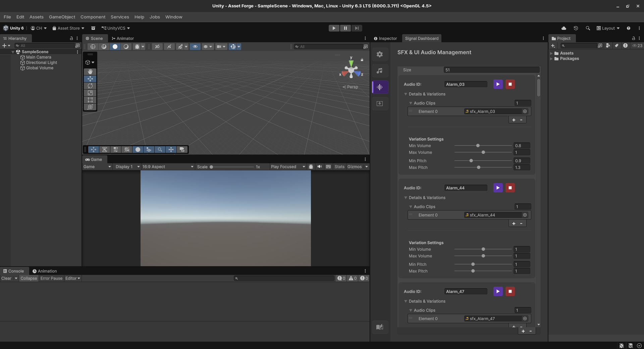Toggle the Stats overlay in Game view
The image size is (644, 349).
339,167
